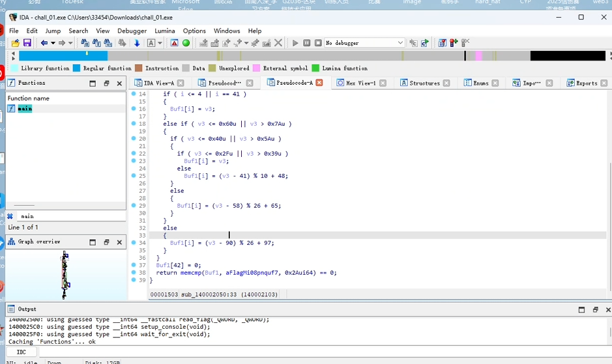Jump forward with the gray right arrow

coord(62,43)
